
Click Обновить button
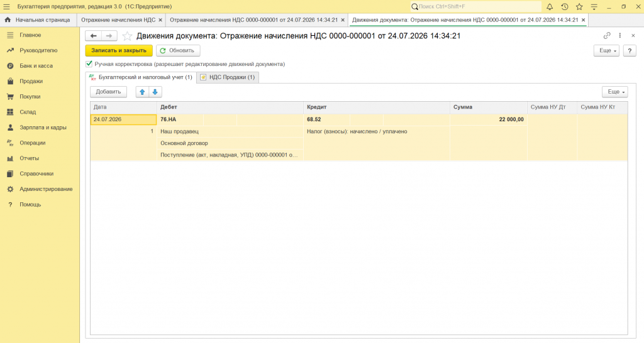pos(178,50)
